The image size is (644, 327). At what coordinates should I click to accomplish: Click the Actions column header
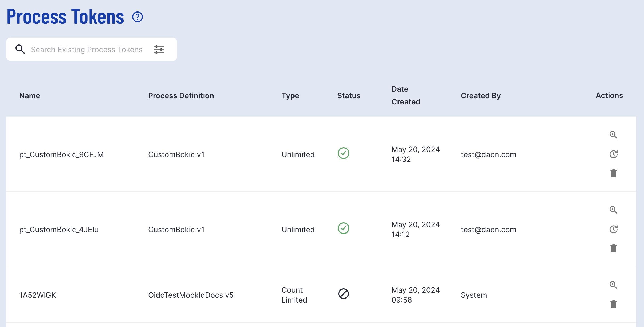609,95
